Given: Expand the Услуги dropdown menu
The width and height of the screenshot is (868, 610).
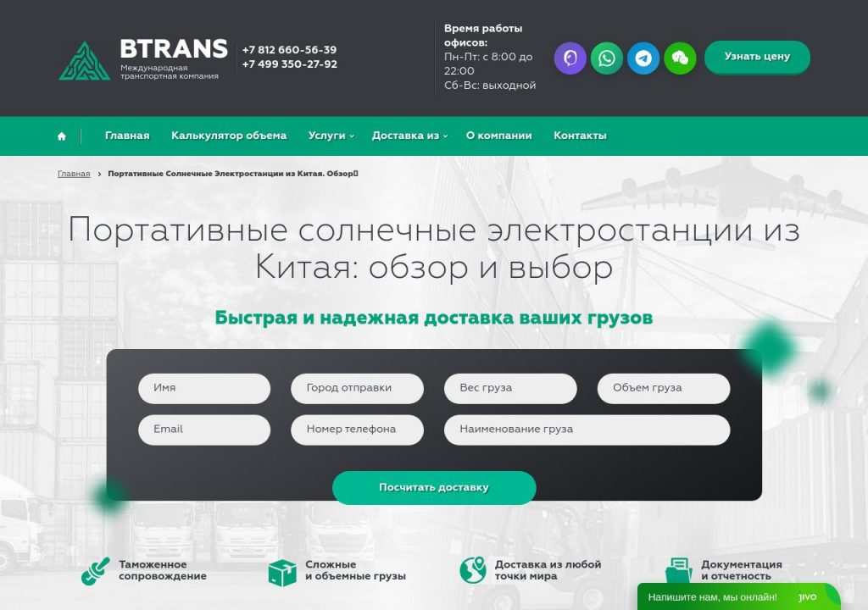Looking at the screenshot, I should [330, 136].
